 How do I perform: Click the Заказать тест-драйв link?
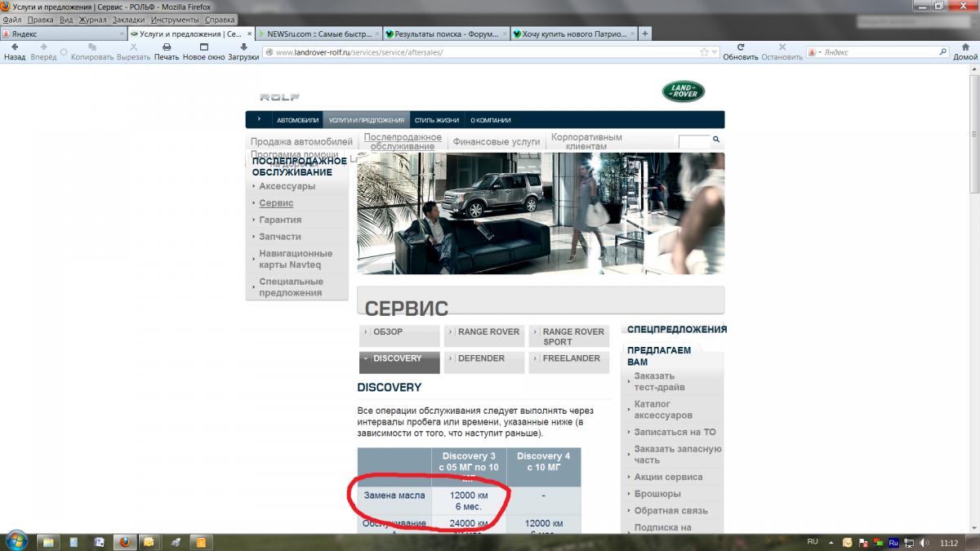[x=660, y=381]
